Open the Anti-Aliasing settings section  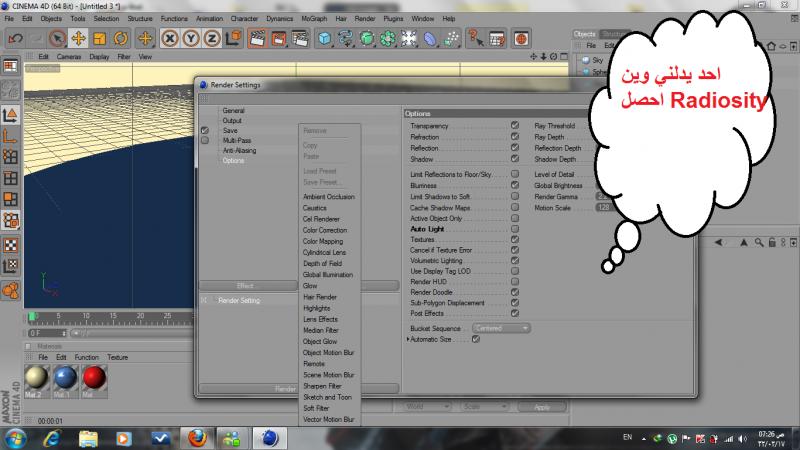(239, 151)
